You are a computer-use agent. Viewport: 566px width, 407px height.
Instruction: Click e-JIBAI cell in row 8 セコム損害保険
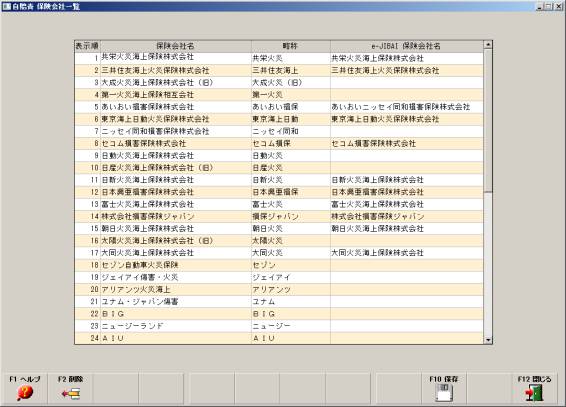coord(406,144)
